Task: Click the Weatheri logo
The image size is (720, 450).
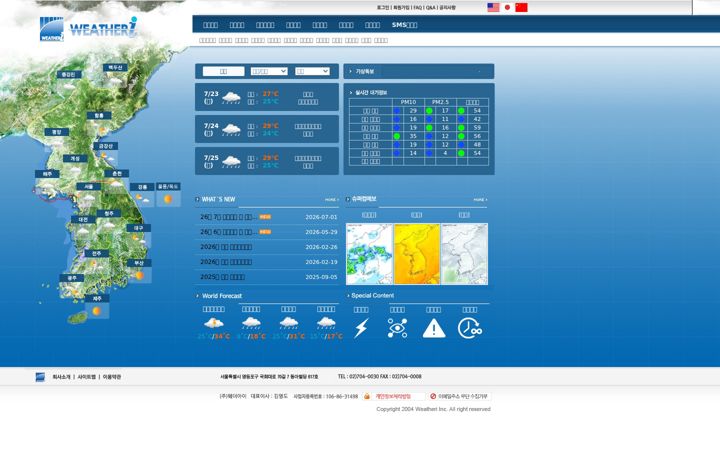Action: [88, 29]
